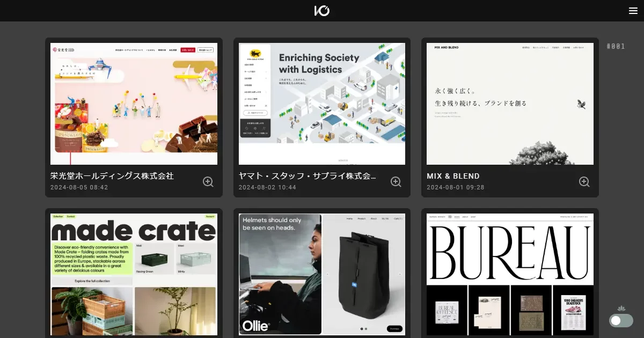Open the hamburger menu icon

pos(633,11)
